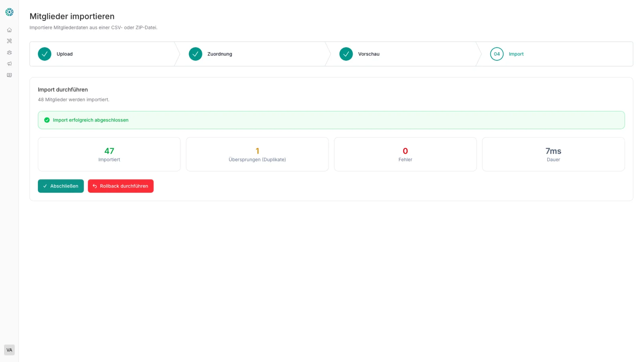Open the tools icon with crossed wrench
The image size is (644, 362).
coord(9,41)
